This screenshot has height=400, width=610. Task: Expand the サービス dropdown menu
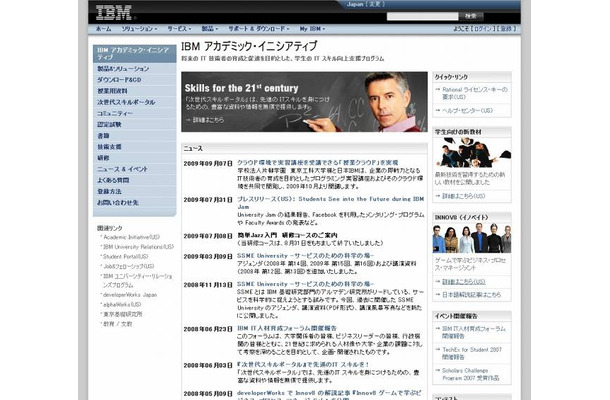click(179, 29)
